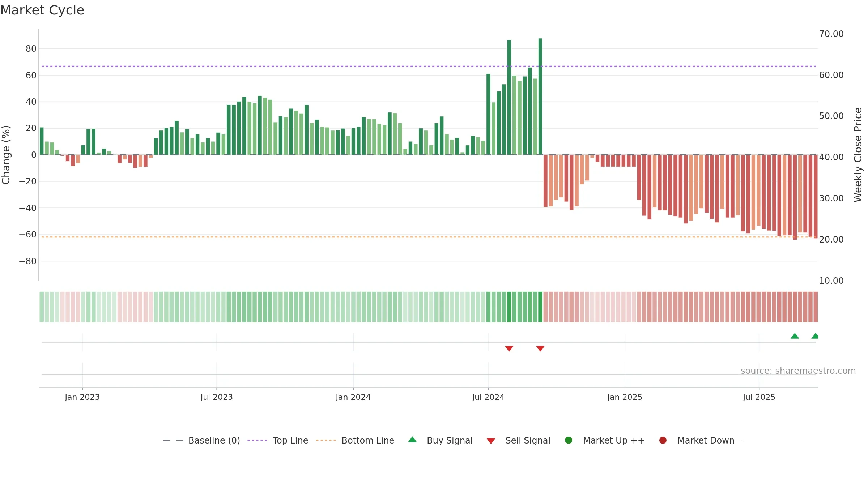Click the green Market Up circle icon

click(x=569, y=440)
